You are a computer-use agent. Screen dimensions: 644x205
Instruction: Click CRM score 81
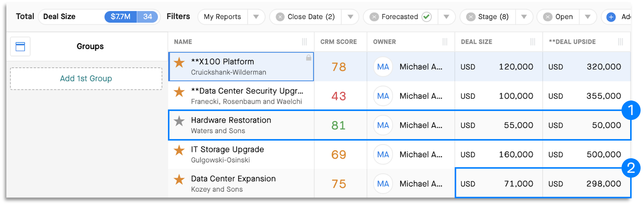(339, 126)
